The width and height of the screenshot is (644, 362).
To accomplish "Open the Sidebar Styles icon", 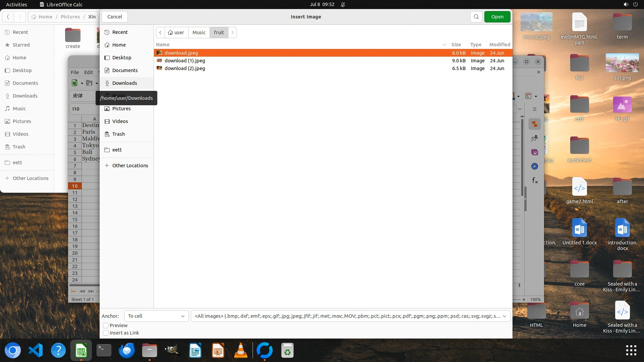I will click(535, 138).
